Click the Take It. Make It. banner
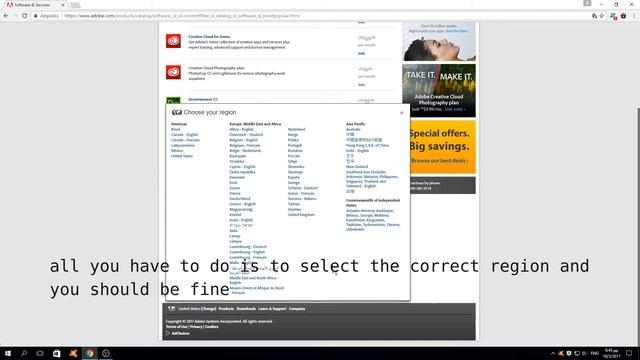The image size is (640, 360). pyautogui.click(x=439, y=91)
